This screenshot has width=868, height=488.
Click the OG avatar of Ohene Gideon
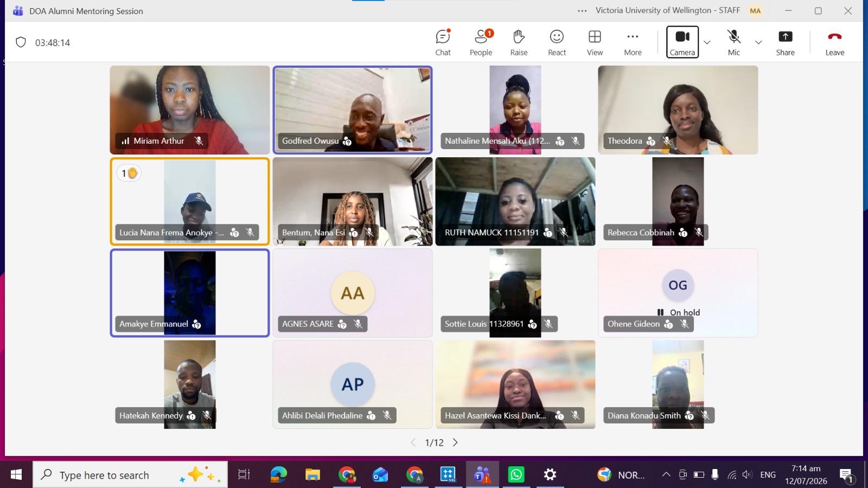(678, 285)
